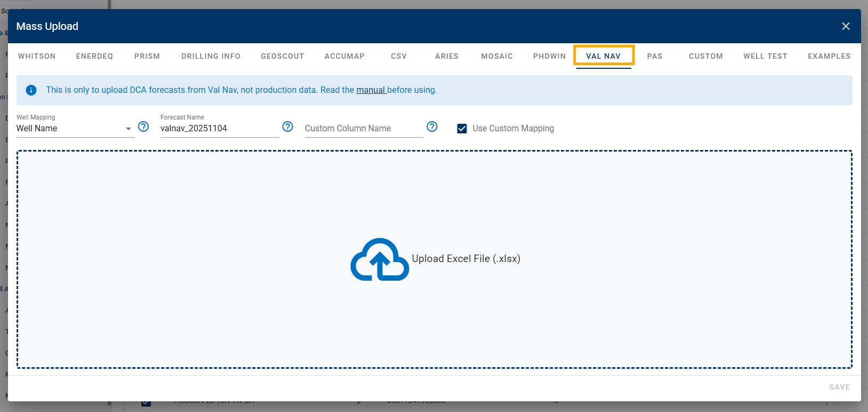Click the Custom Column Name field
This screenshot has height=412, width=868.
coord(363,129)
